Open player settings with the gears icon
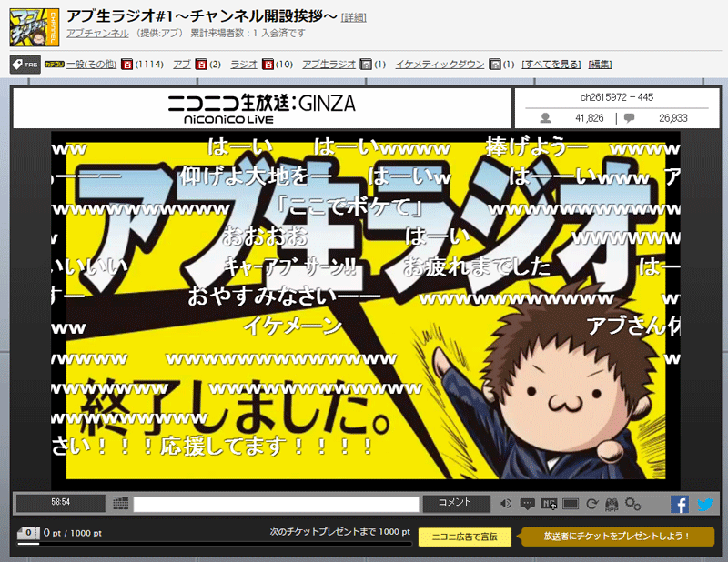 [x=632, y=504]
